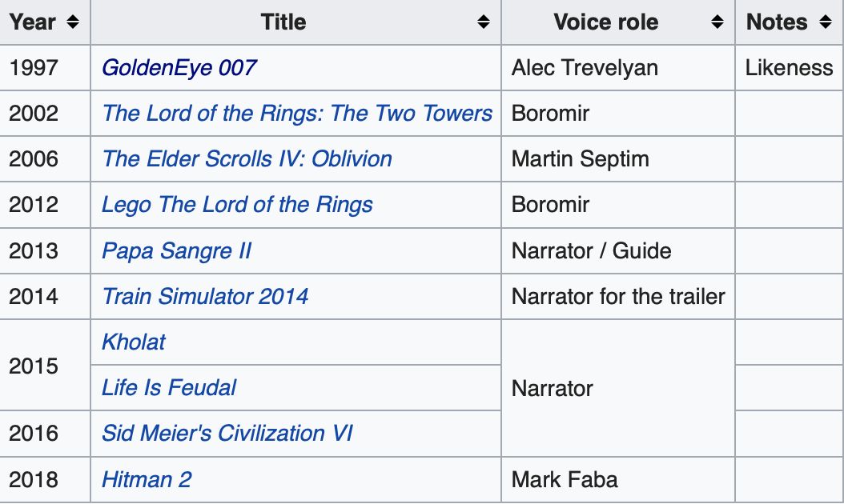Open the Train Simulator 2014 link
844x504 pixels.
pyautogui.click(x=205, y=296)
